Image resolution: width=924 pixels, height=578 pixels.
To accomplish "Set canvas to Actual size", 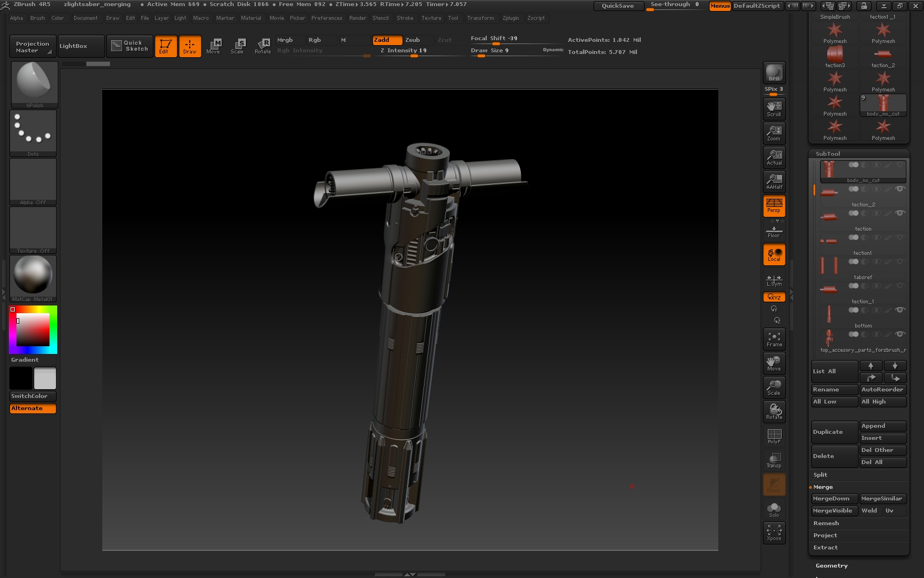I will (x=774, y=157).
